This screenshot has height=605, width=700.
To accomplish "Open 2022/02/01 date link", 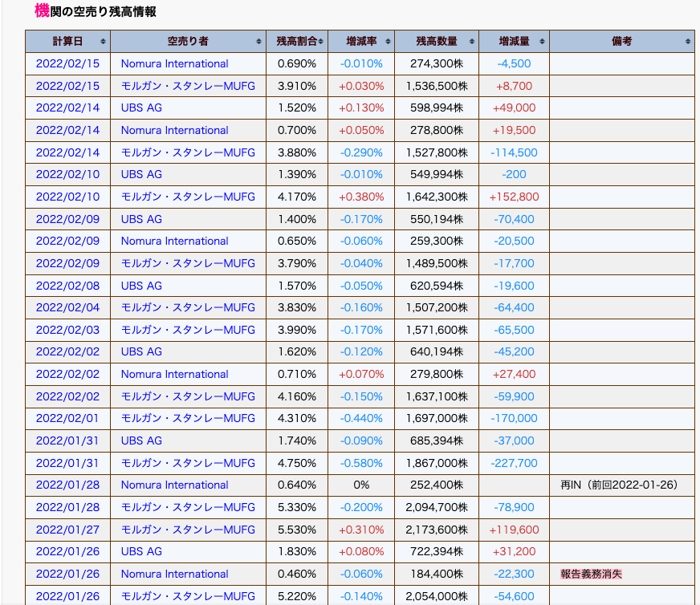I will point(68,418).
